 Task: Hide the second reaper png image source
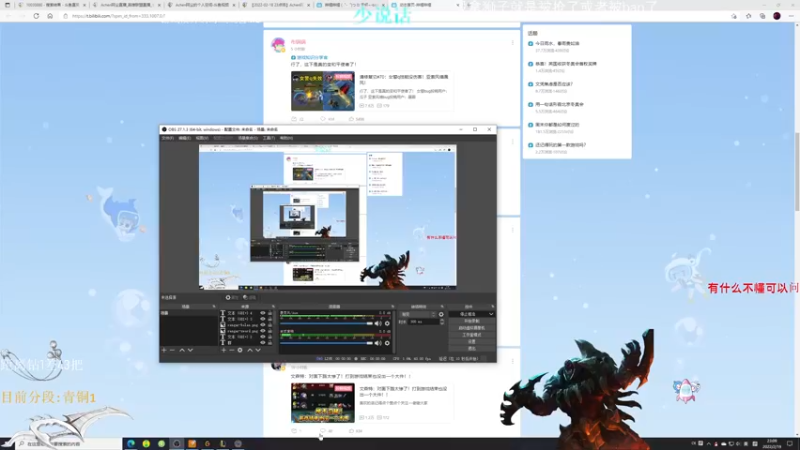263,331
